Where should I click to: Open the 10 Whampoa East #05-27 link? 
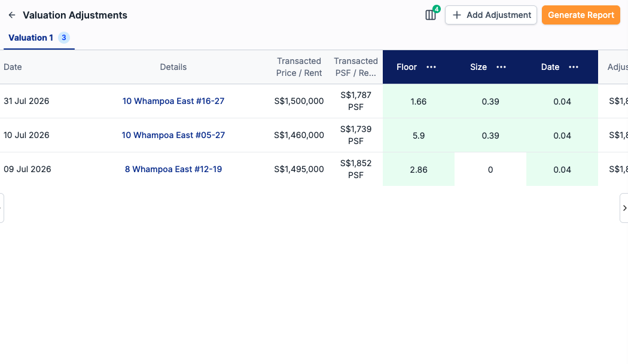point(173,135)
